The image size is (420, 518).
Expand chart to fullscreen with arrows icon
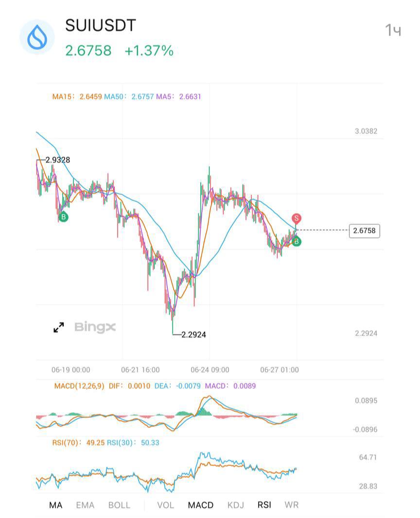[x=59, y=327]
